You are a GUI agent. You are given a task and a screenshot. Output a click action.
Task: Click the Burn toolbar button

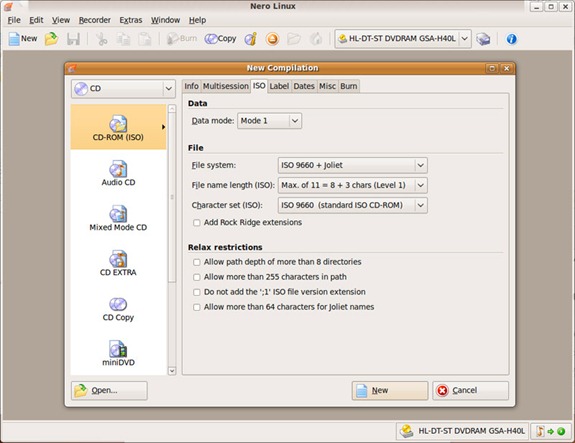click(x=182, y=39)
